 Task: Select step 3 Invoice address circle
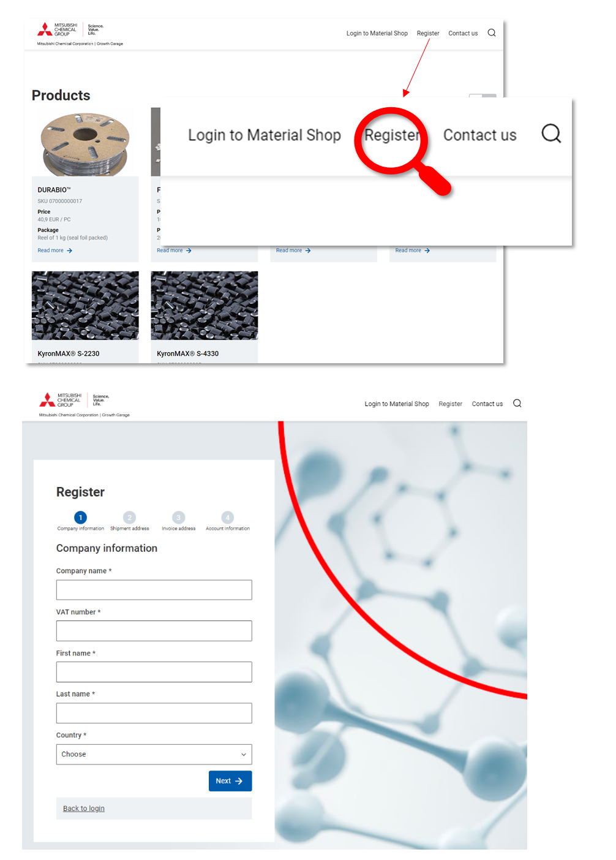[179, 518]
